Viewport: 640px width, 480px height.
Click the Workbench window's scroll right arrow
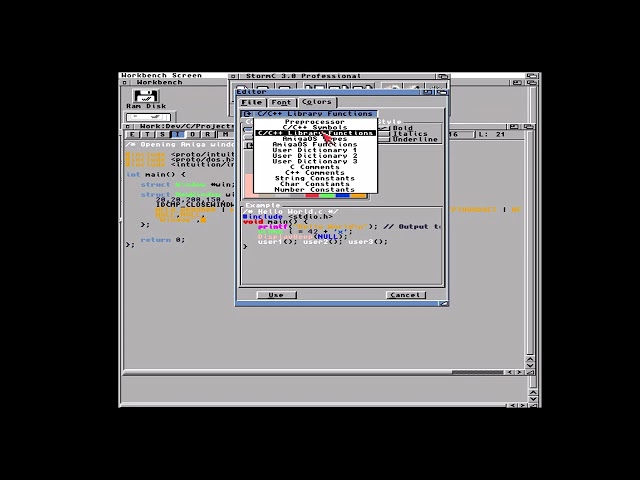point(522,405)
